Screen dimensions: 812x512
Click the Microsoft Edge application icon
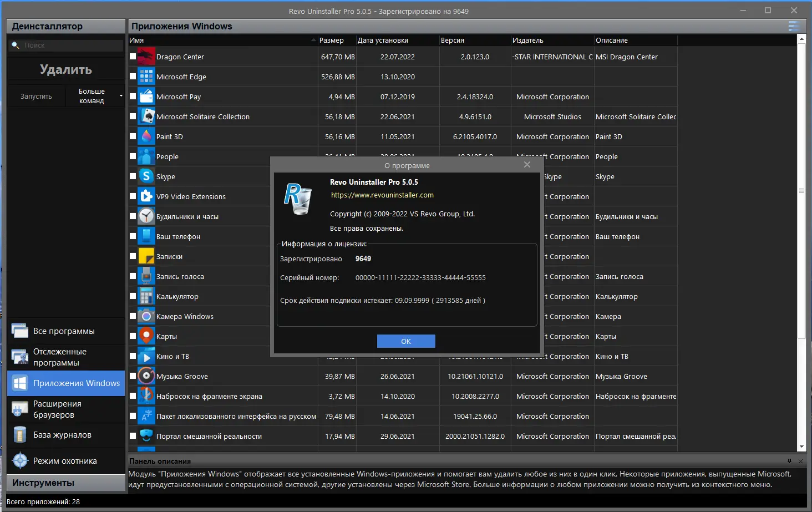145,76
